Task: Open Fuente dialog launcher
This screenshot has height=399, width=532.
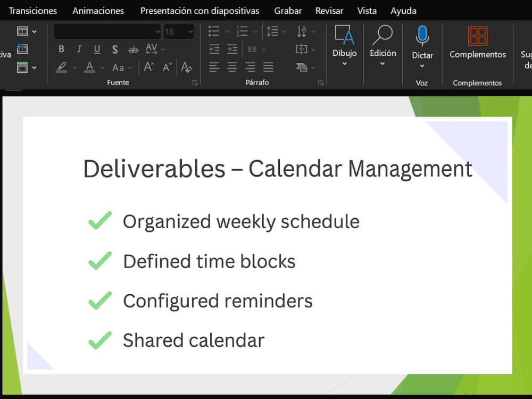Action: pos(195,82)
